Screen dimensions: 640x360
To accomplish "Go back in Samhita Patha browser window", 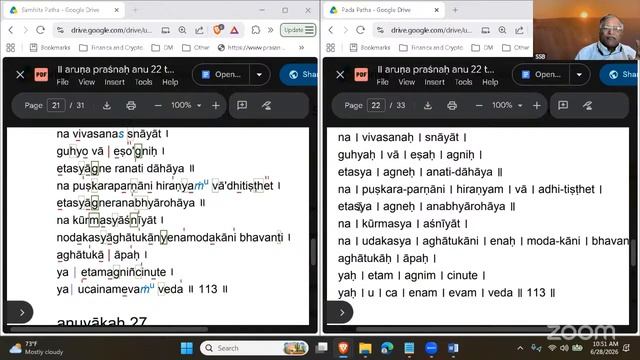I will coord(11,30).
